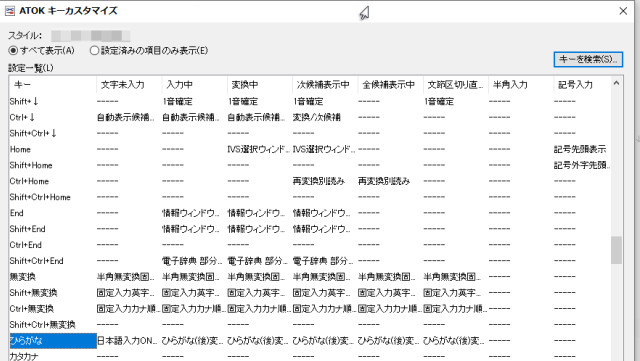Click 情報ウィンドウ under 変換中 in Shift+End row

tap(256, 229)
